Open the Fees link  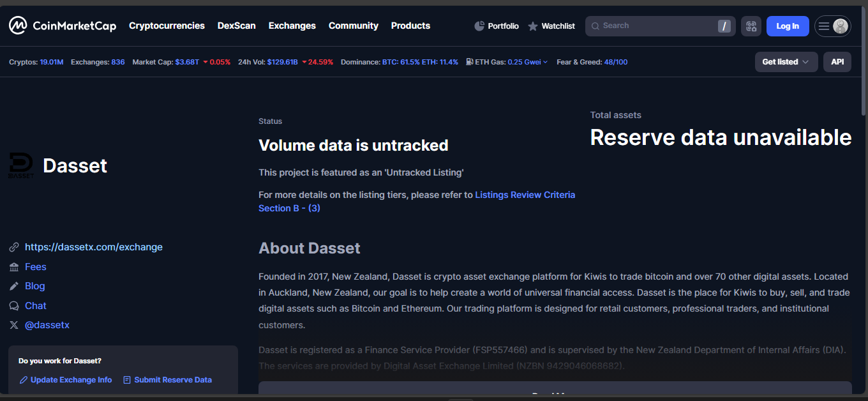(x=36, y=267)
